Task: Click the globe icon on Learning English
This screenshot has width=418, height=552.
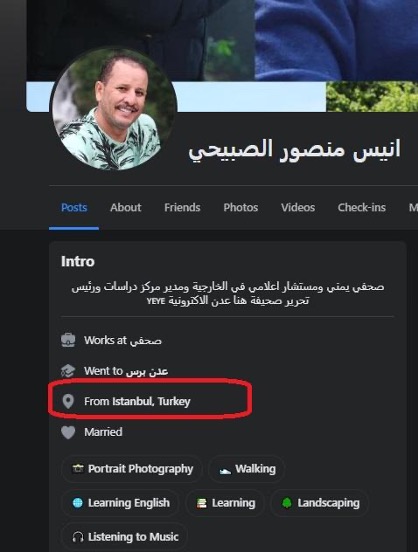Action: click(77, 503)
